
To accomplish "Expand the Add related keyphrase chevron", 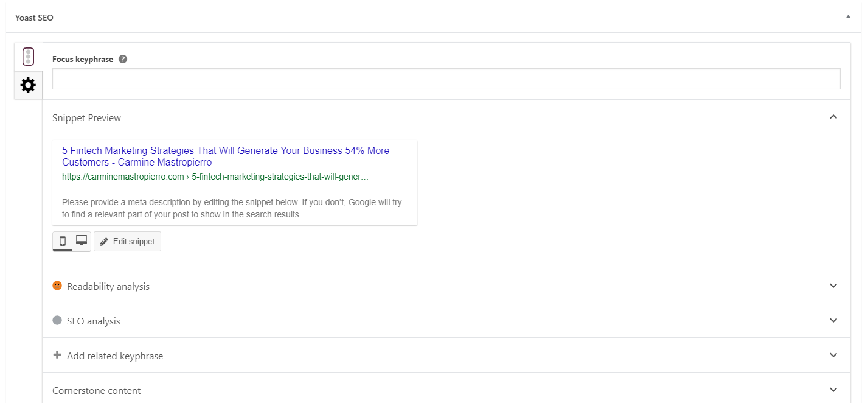I will [833, 355].
